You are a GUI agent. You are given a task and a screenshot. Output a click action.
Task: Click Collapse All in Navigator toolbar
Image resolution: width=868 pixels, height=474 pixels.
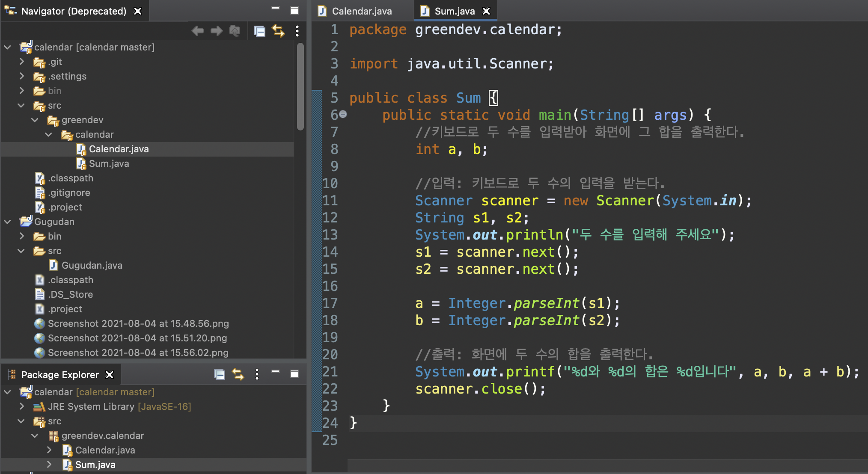[x=259, y=31]
